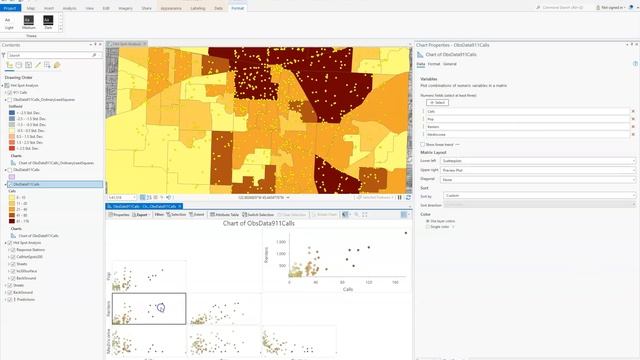
Task: Toggle Predictions layer visibility
Action: click(x=10, y=300)
